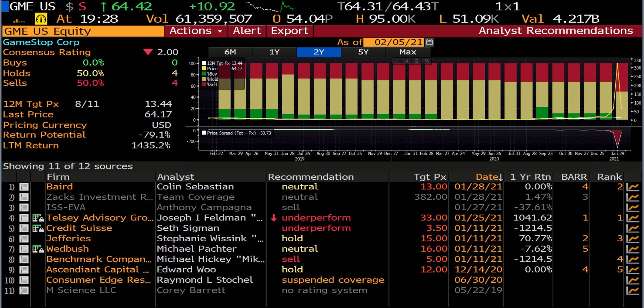Switch chart range to 5Y
The image size is (644, 308).
(363, 52)
